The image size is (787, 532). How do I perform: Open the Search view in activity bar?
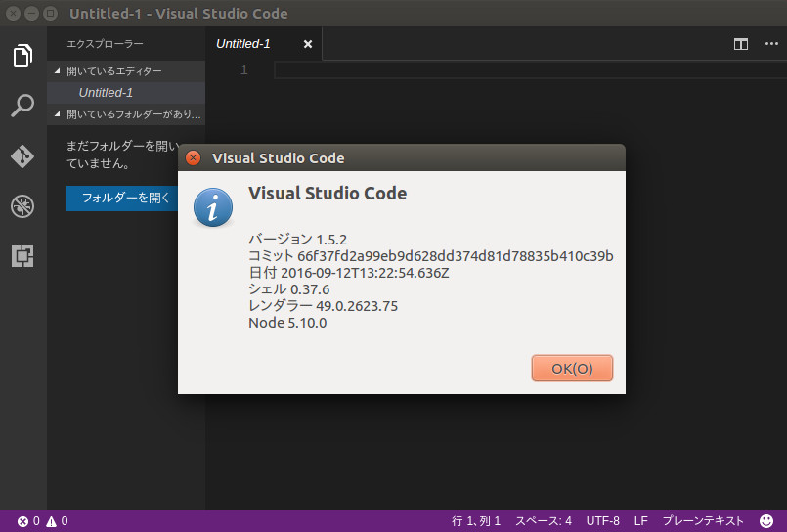[x=22, y=106]
